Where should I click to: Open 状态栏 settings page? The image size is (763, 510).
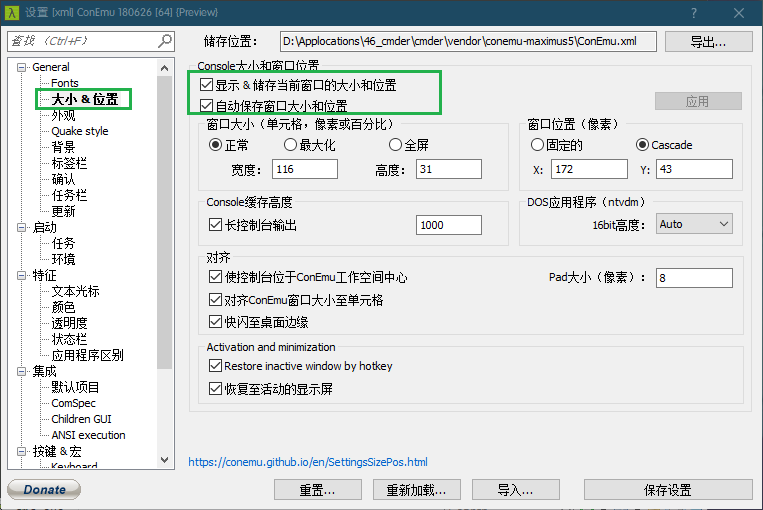pyautogui.click(x=69, y=339)
